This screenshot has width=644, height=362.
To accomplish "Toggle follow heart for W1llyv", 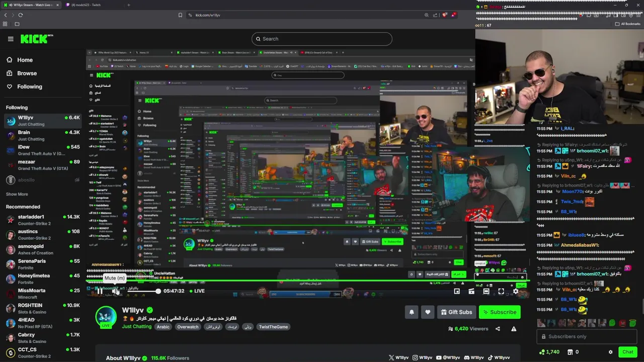I will (428, 312).
